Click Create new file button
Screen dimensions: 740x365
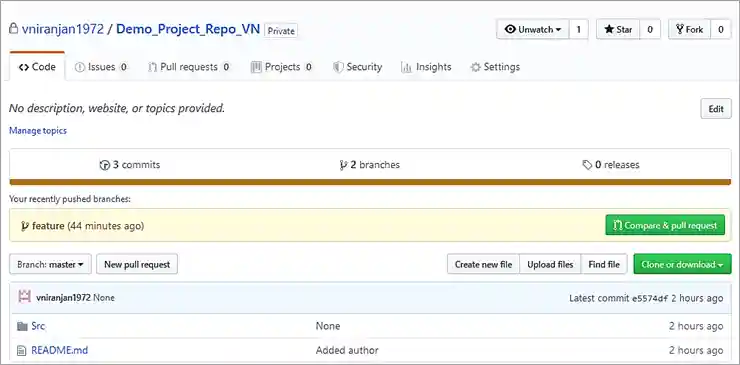[x=483, y=264]
